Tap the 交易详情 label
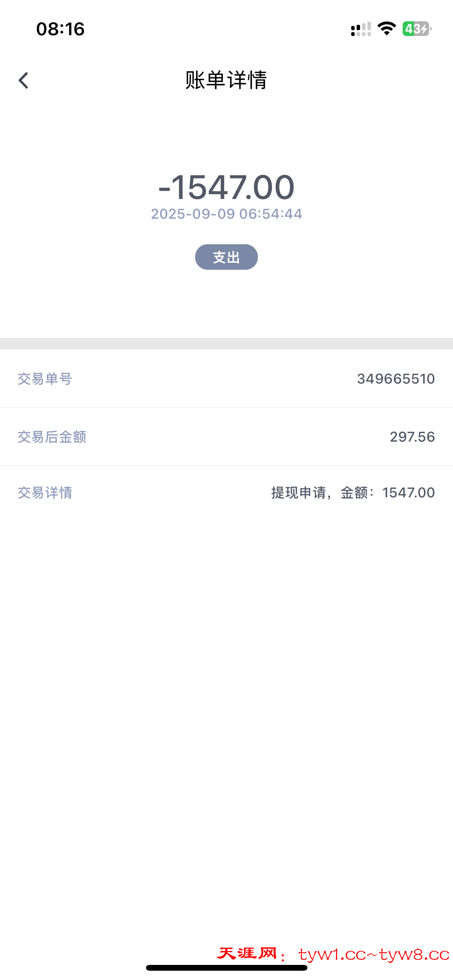The height and width of the screenshot is (980, 453). click(45, 493)
